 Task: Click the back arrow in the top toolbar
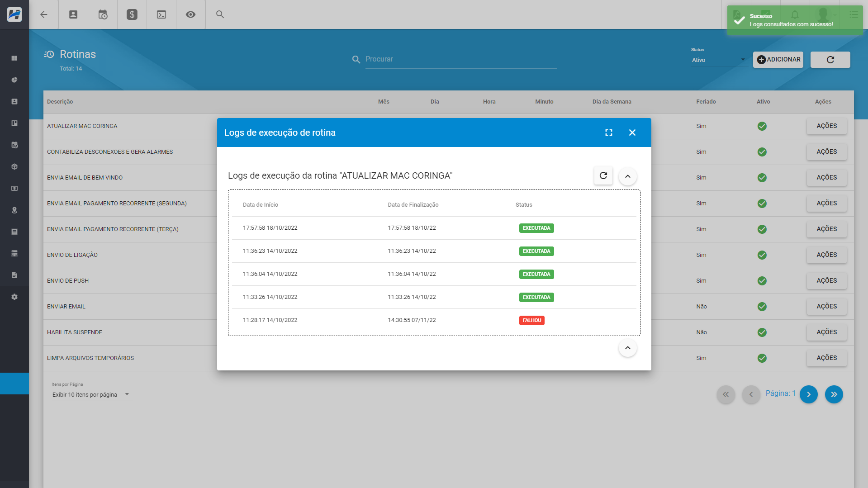tap(44, 14)
